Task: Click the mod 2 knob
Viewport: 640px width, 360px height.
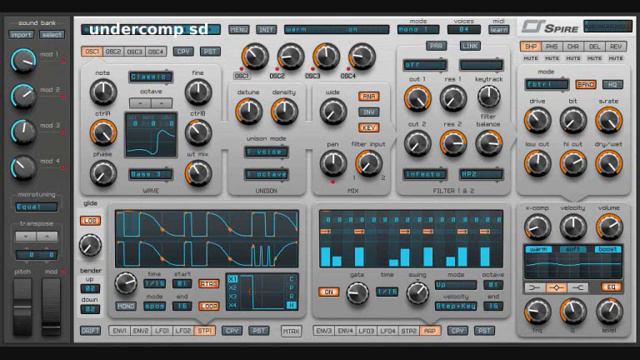Action: click(x=23, y=96)
